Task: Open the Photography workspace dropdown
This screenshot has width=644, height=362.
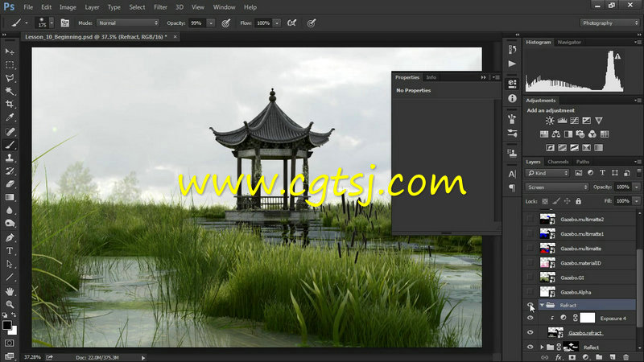Action: click(x=609, y=23)
